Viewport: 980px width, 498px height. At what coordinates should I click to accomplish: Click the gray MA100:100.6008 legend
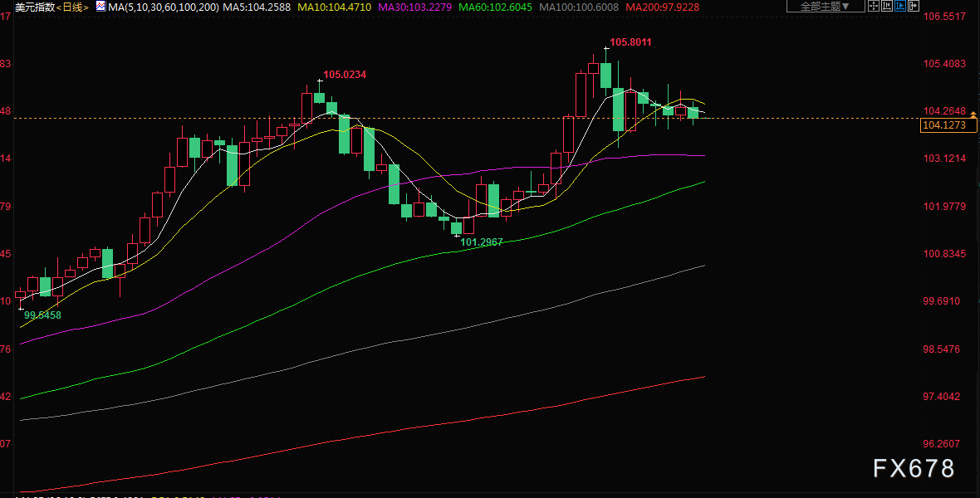579,7
